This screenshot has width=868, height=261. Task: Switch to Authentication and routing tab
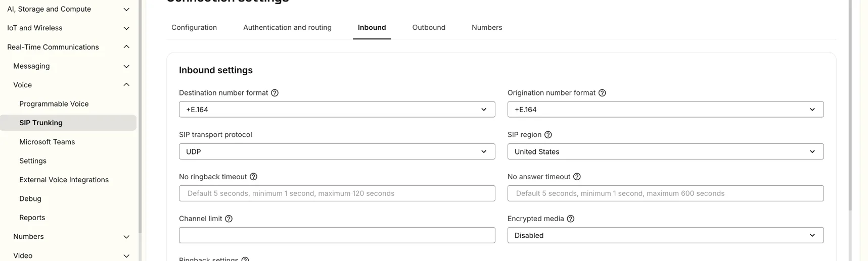point(287,27)
